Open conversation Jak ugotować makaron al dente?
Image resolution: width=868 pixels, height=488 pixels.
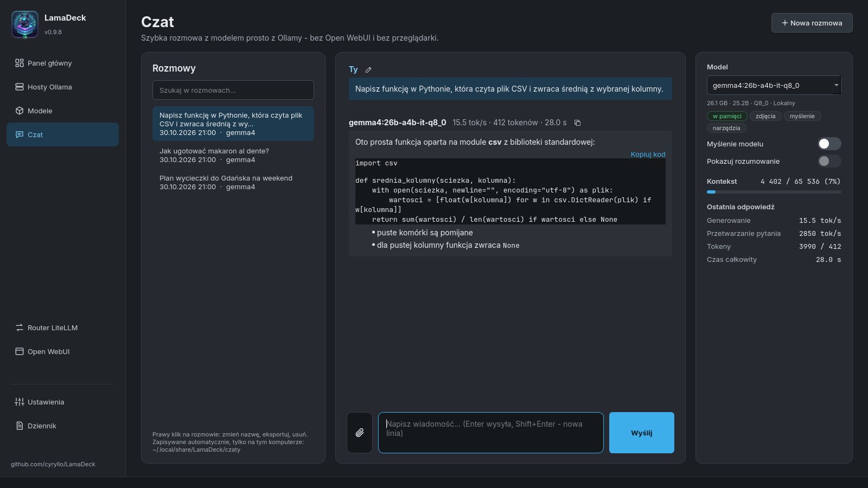pos(233,155)
